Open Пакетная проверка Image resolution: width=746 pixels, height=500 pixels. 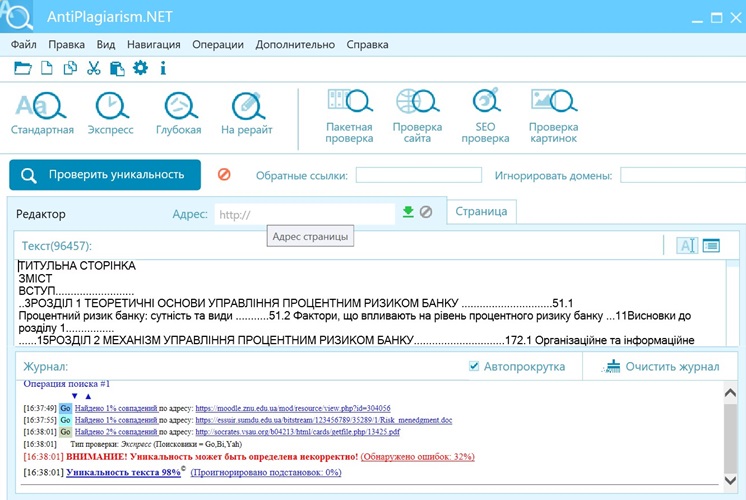point(349,117)
